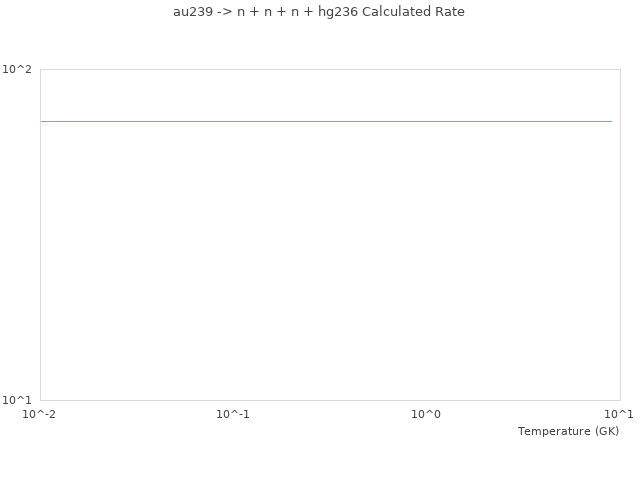Image resolution: width=640 pixels, height=480 pixels.
Task: Click the 10^-2 x-axis tick label
Action: (40, 414)
